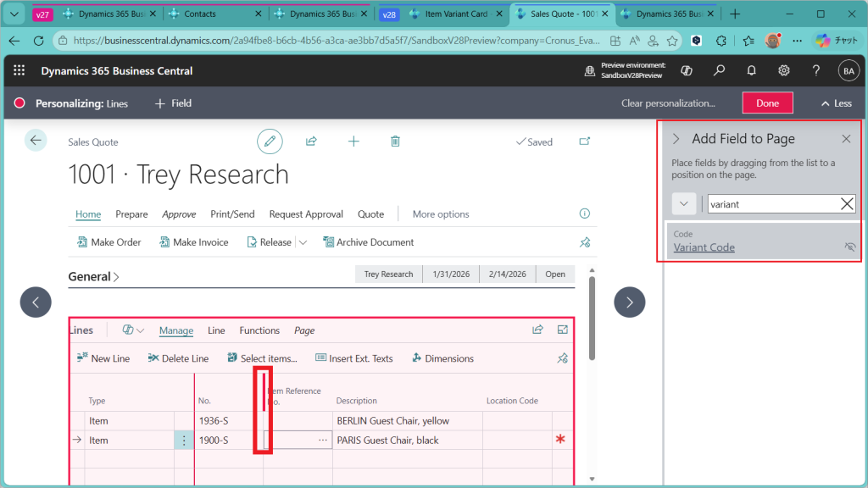Open the field filter dropdown beside search box
Image resolution: width=868 pixels, height=488 pixels.
[x=684, y=204]
